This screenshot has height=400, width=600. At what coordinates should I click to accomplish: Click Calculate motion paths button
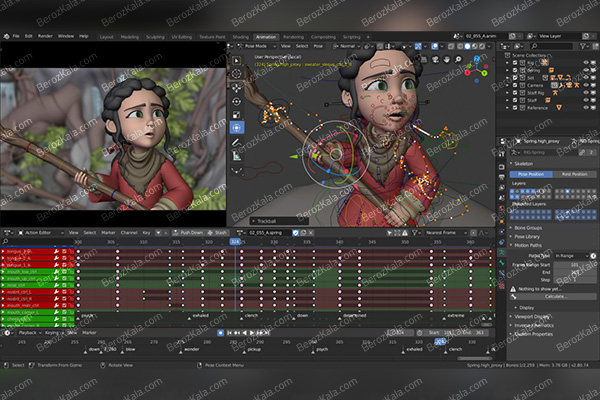pos(554,297)
